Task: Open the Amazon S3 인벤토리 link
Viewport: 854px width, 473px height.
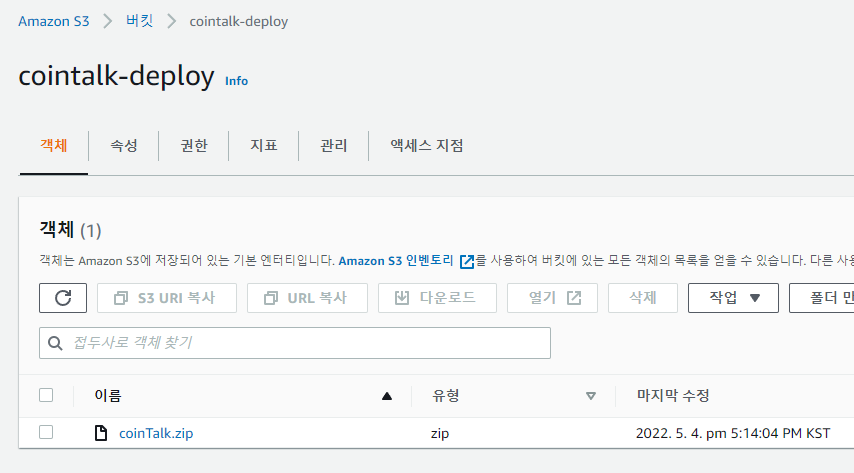Action: pyautogui.click(x=396, y=261)
